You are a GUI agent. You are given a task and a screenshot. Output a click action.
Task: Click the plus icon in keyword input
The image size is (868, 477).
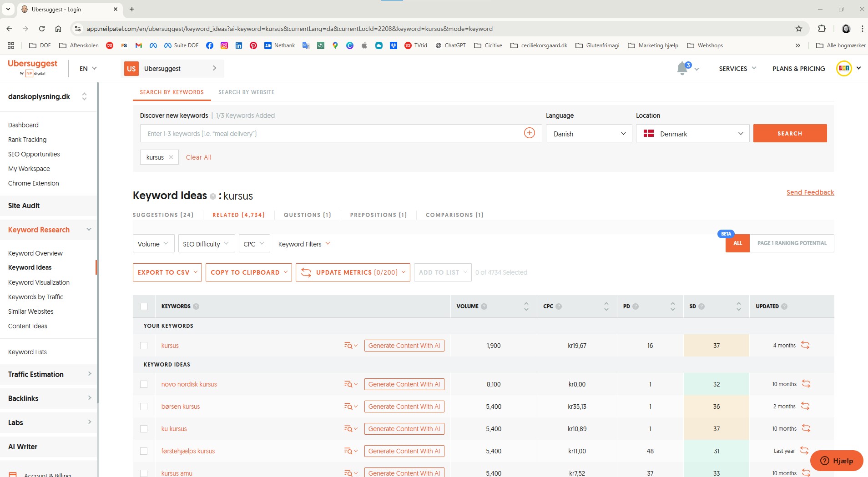(x=529, y=133)
